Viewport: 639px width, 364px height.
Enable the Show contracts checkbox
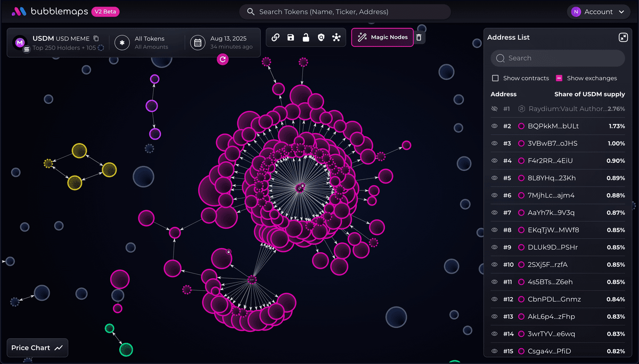(495, 78)
